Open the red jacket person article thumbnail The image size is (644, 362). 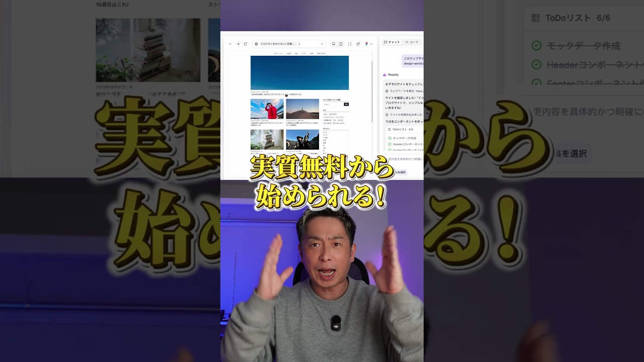tap(267, 109)
